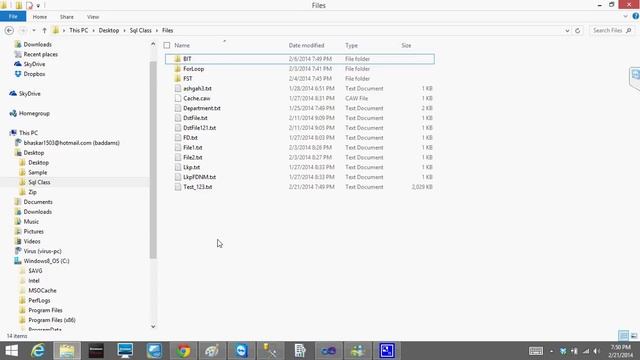Screen dimensions: 640x360
Task: Go back using the Back arrow
Action: click(x=9, y=31)
